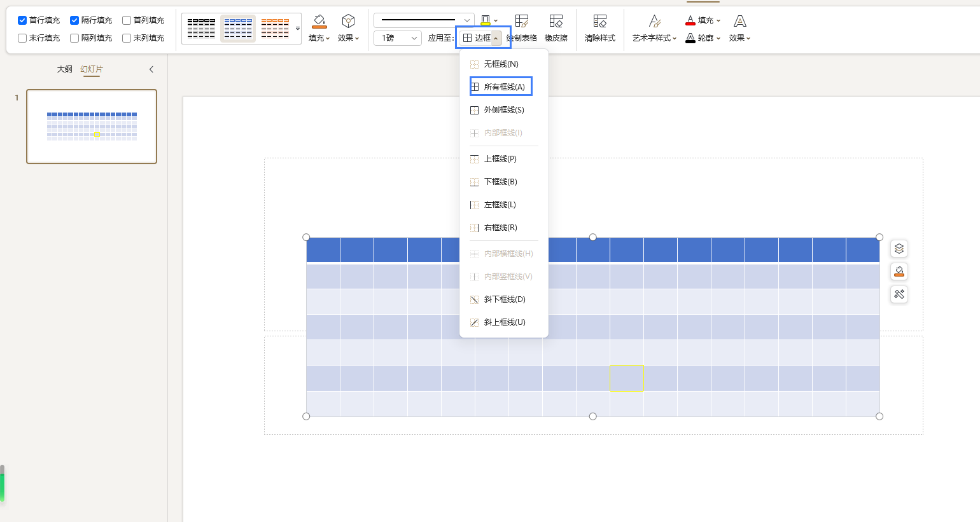Click the yellow-bordered table cell

627,378
